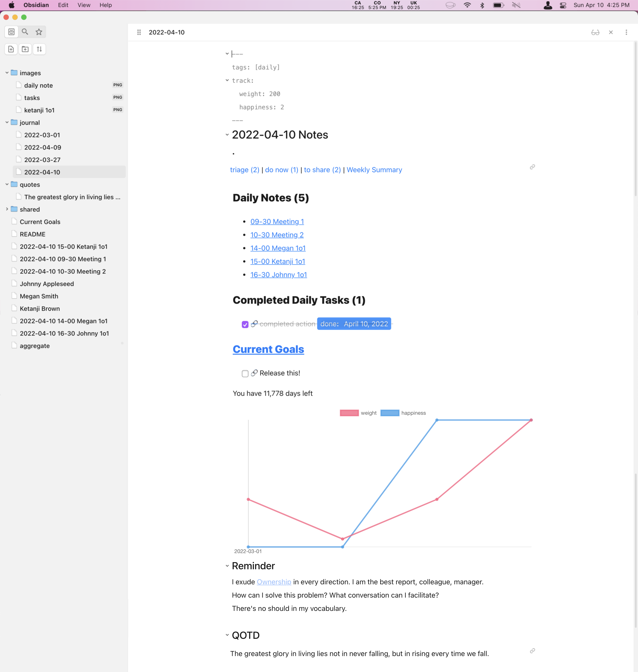Open the search panel icon
This screenshot has width=638, height=672.
click(x=25, y=32)
